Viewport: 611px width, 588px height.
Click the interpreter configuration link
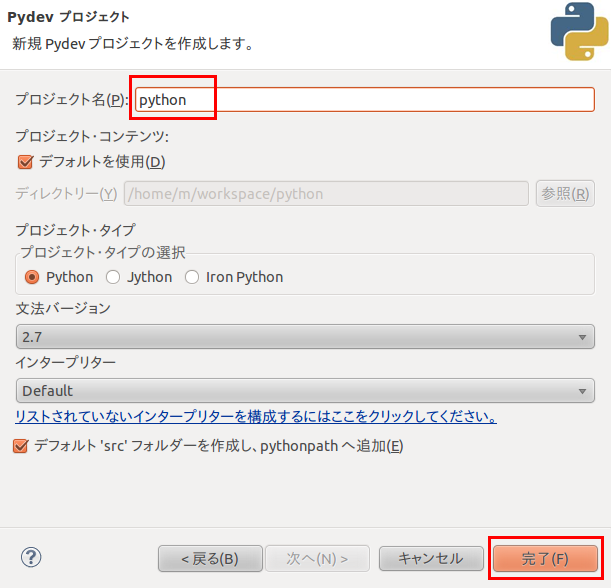click(256, 417)
